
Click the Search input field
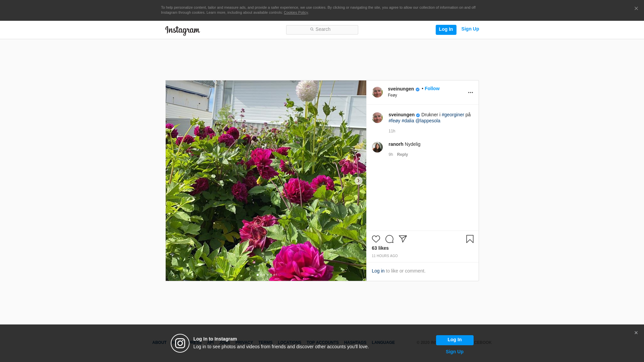[x=322, y=29]
